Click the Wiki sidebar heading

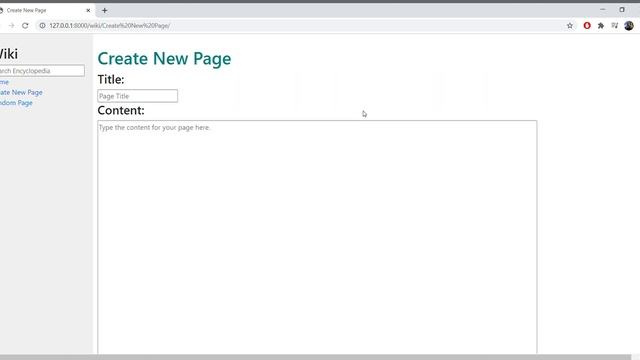pyautogui.click(x=9, y=54)
